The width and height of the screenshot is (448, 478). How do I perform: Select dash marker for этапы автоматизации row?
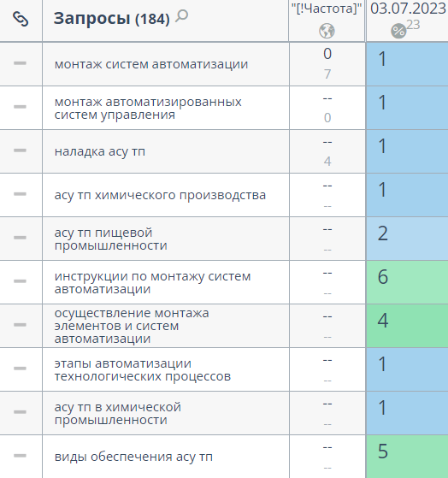(x=20, y=369)
